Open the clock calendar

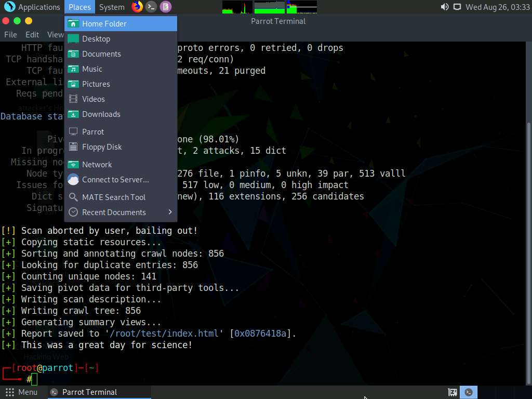497,7
